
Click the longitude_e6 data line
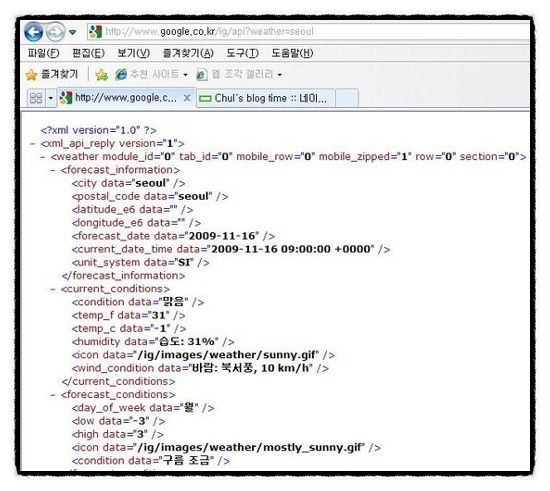(136, 223)
